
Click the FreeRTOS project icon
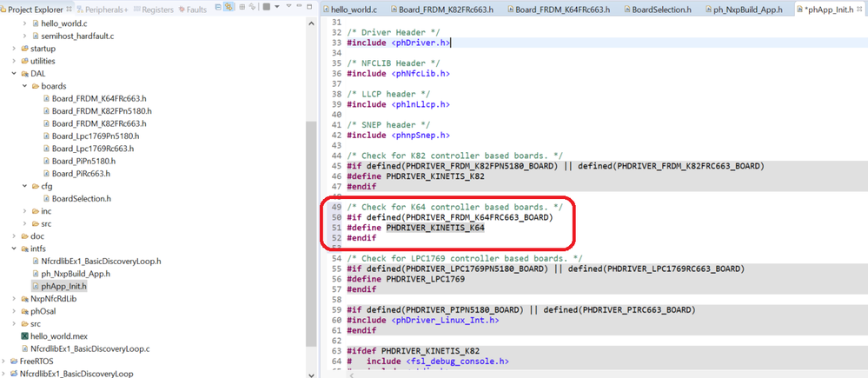(15, 361)
